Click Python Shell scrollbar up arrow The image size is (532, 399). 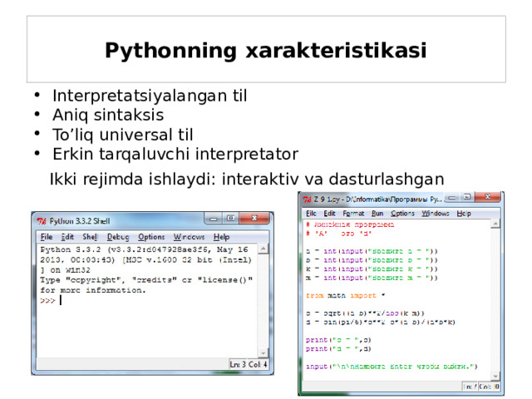[264, 249]
